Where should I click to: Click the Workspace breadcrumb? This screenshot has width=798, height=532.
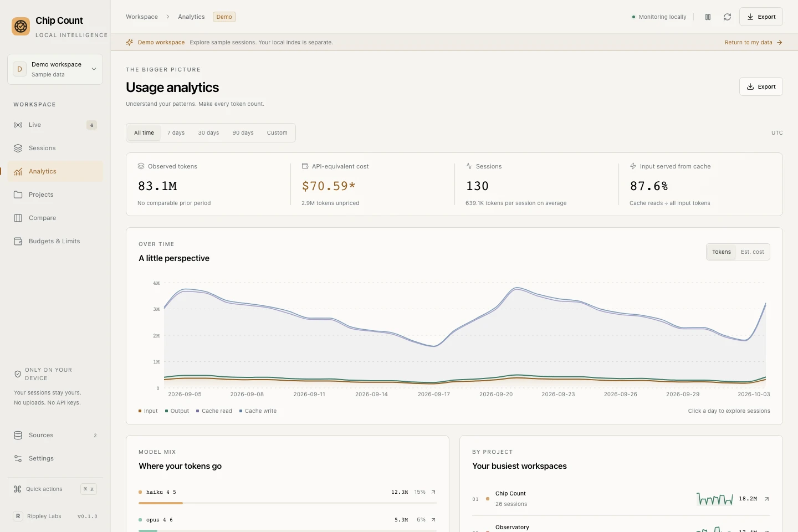pyautogui.click(x=142, y=17)
